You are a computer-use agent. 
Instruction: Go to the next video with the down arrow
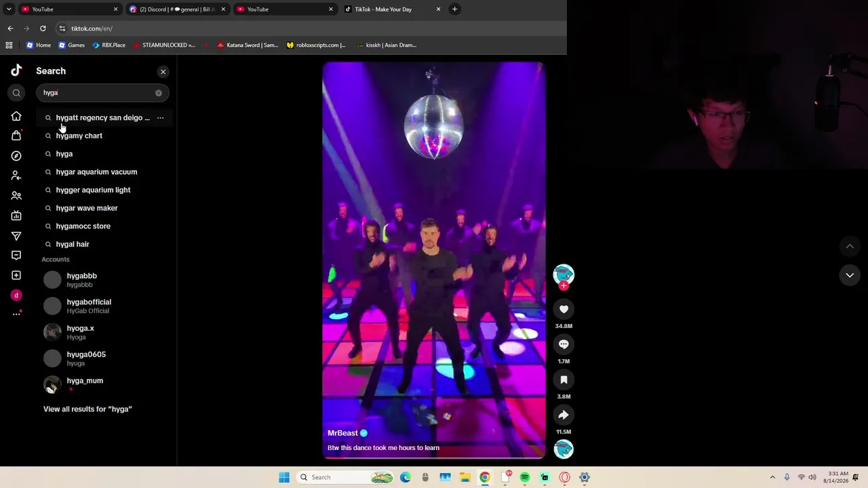click(x=850, y=275)
